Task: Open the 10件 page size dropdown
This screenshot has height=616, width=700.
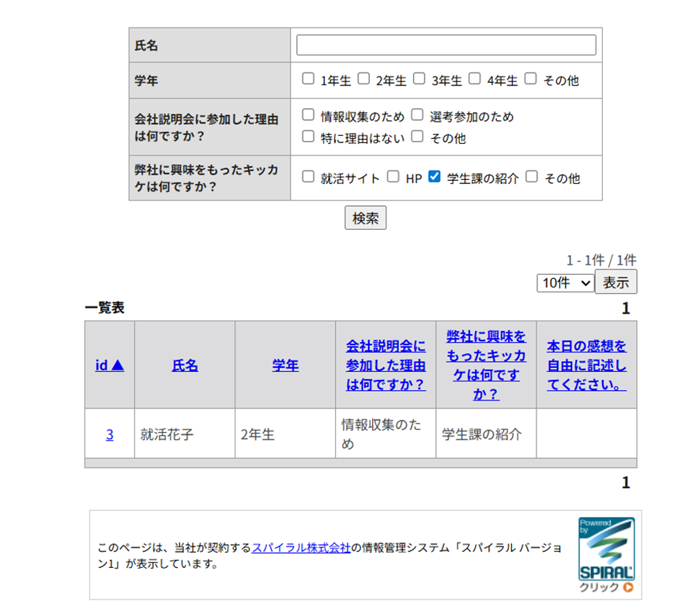Action: click(x=565, y=283)
